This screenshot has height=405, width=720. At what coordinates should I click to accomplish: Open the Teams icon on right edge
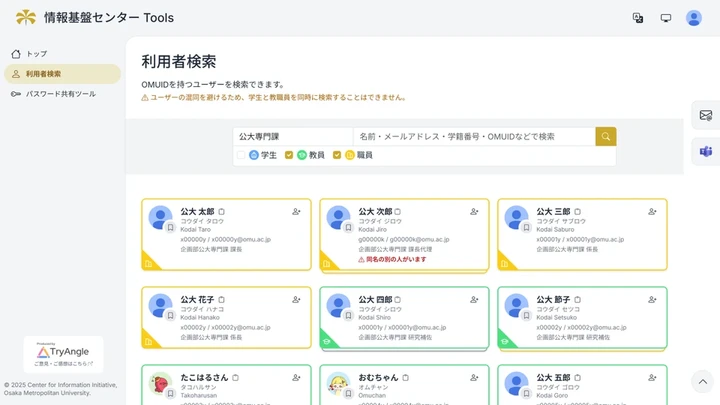tap(706, 151)
